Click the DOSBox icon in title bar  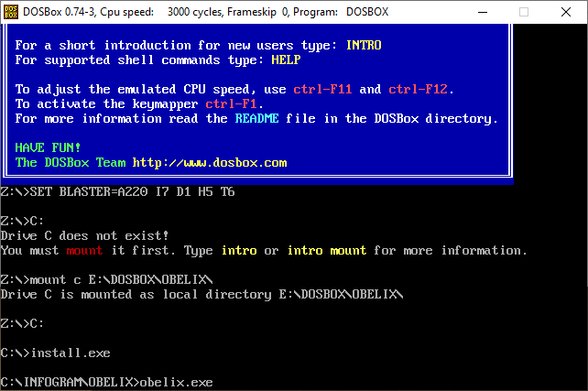click(12, 12)
